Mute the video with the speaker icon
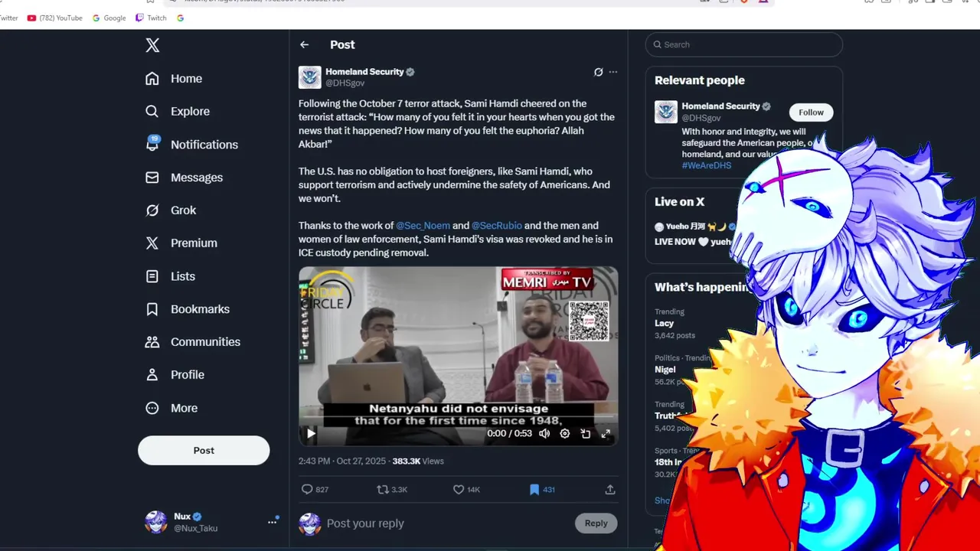 coord(544,434)
